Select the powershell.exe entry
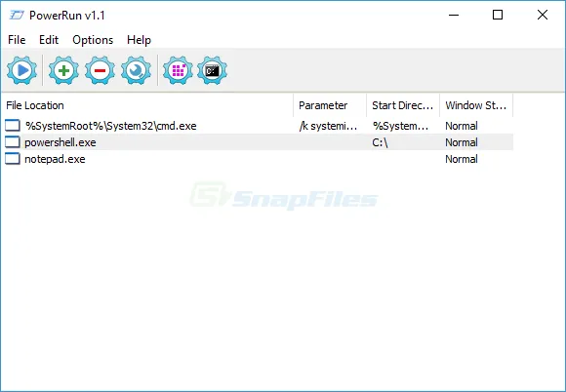Screen dimensions: 566x392 coord(61,142)
